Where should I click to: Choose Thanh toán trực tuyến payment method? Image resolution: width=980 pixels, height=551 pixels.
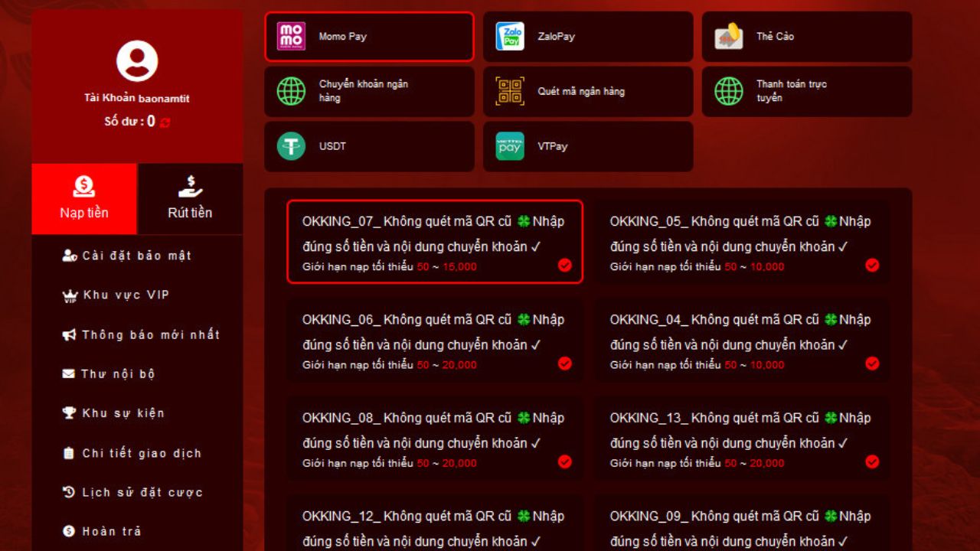click(807, 91)
